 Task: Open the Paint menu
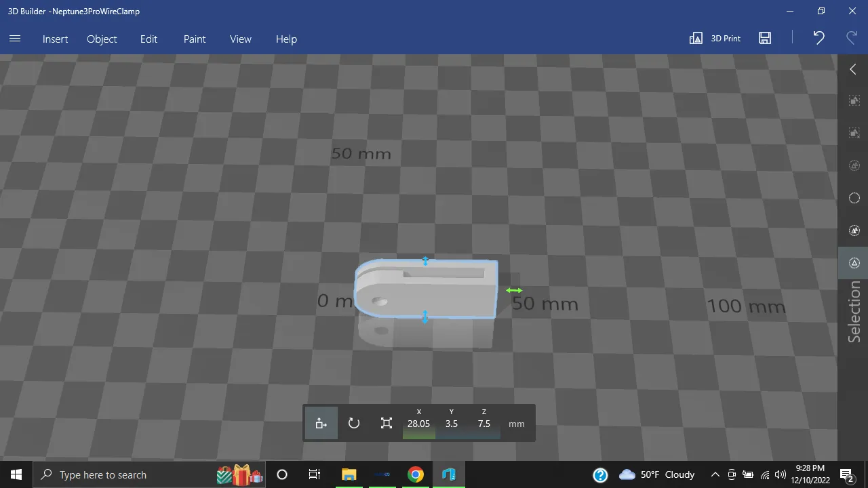195,39
